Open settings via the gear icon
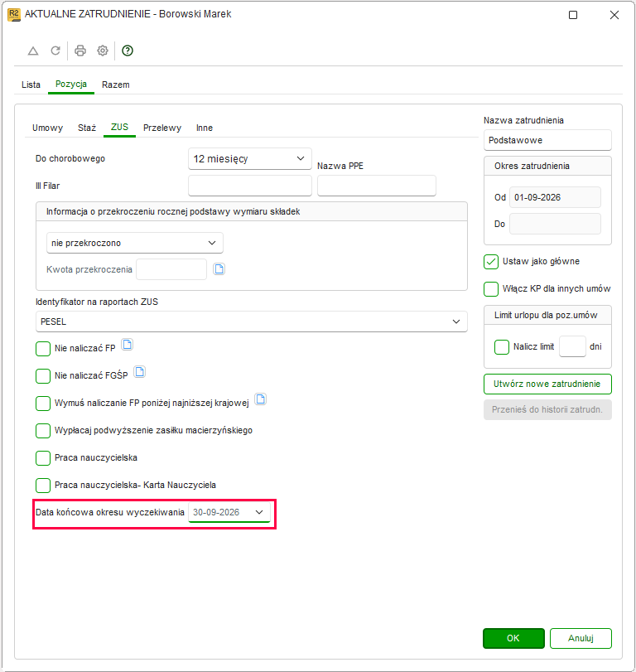 pyautogui.click(x=103, y=51)
